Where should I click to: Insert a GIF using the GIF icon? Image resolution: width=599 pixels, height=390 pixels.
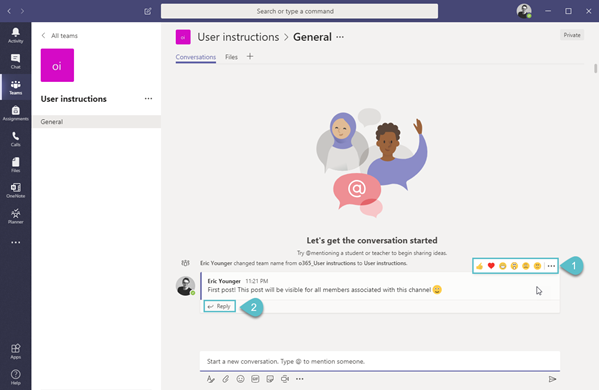(255, 379)
